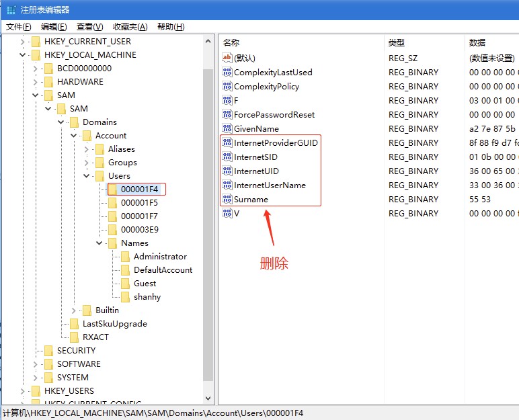Click the registry path in status bar

coord(153,413)
